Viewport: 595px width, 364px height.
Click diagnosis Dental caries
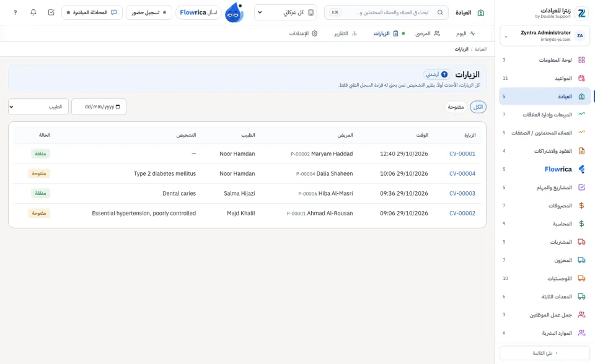click(x=179, y=193)
